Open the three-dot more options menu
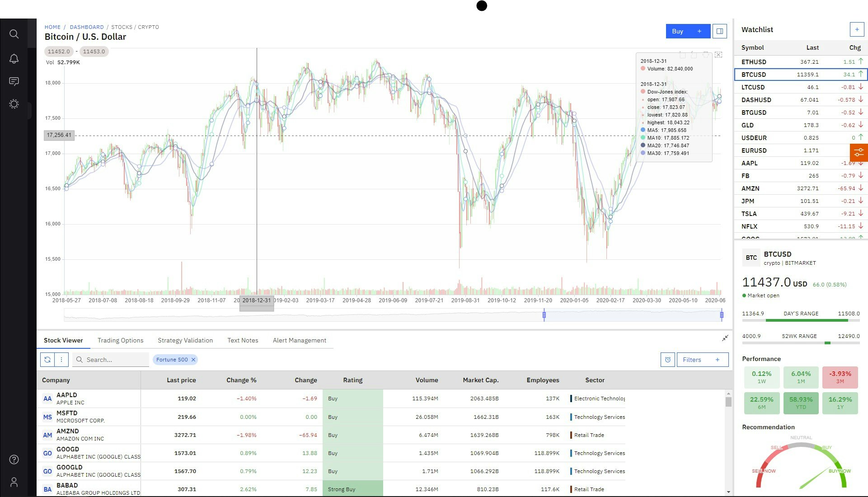The height and width of the screenshot is (497, 868). click(x=61, y=360)
